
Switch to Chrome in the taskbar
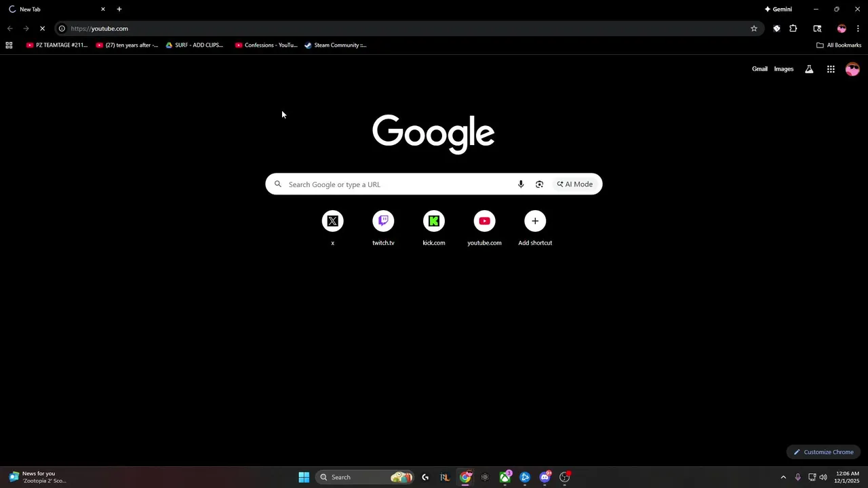[x=465, y=477]
